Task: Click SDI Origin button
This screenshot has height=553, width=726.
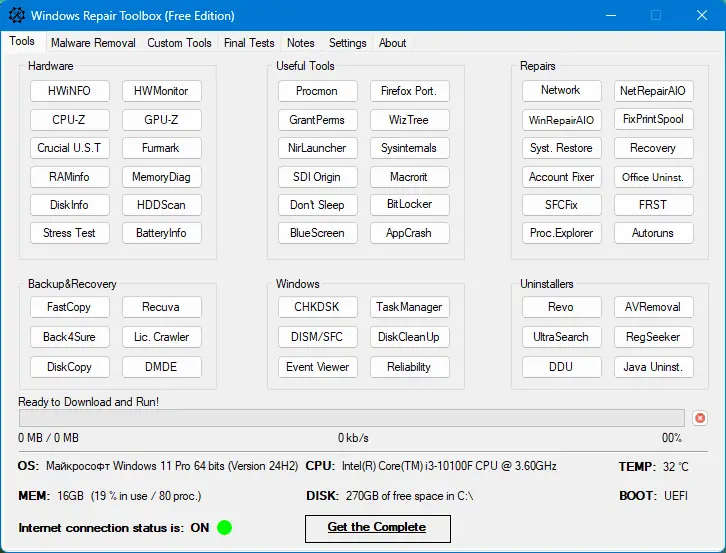Action: point(318,176)
